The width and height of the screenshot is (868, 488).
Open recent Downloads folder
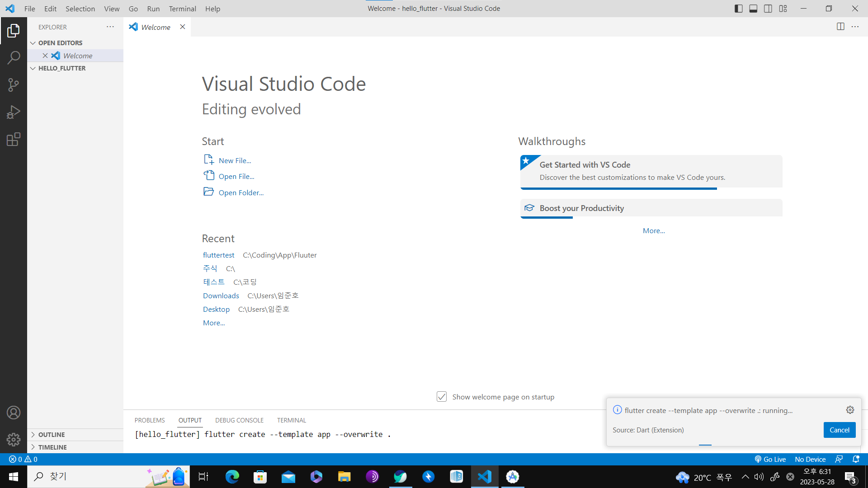coord(221,296)
